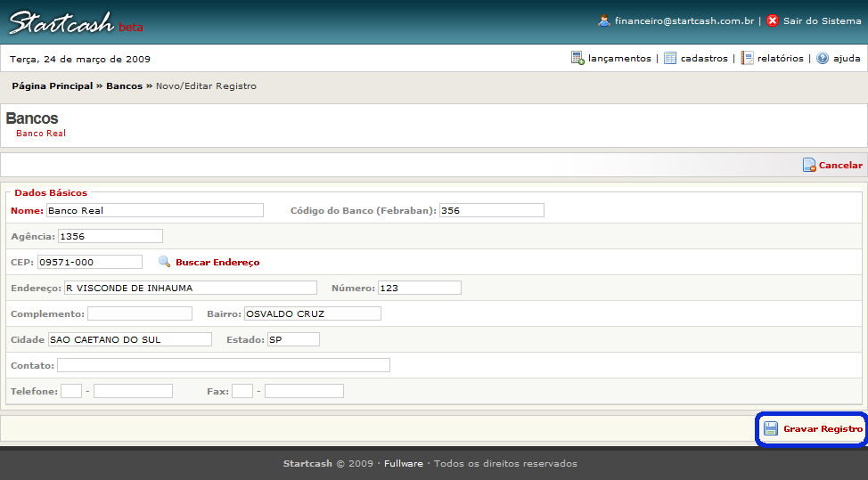Image resolution: width=868 pixels, height=480 pixels.
Task: Click the cadastros table icon
Action: coord(670,58)
